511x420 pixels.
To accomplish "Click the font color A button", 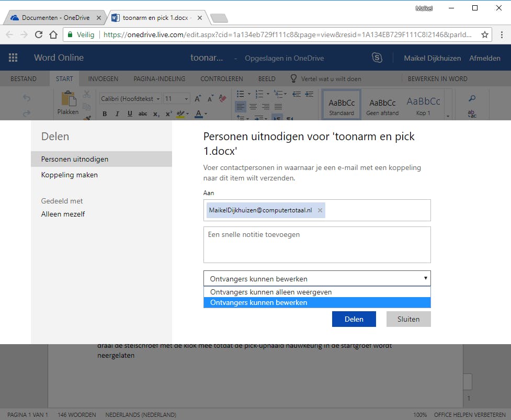I will coord(198,113).
